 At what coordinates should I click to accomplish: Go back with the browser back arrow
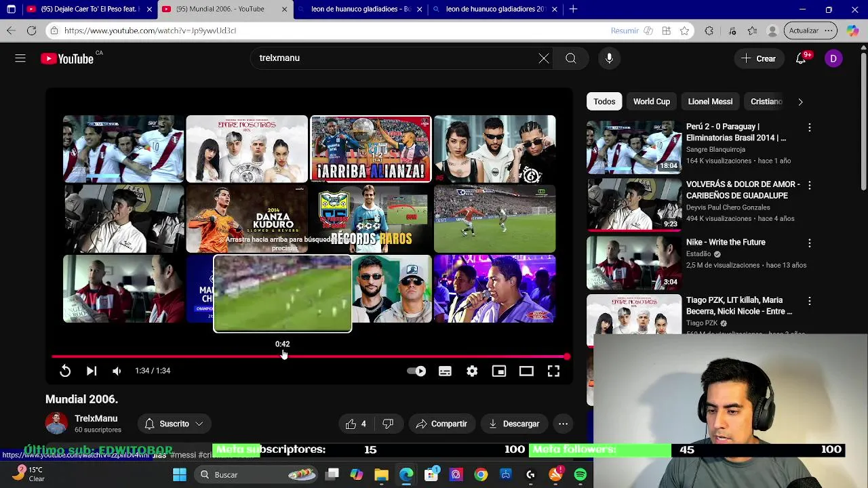(x=11, y=30)
